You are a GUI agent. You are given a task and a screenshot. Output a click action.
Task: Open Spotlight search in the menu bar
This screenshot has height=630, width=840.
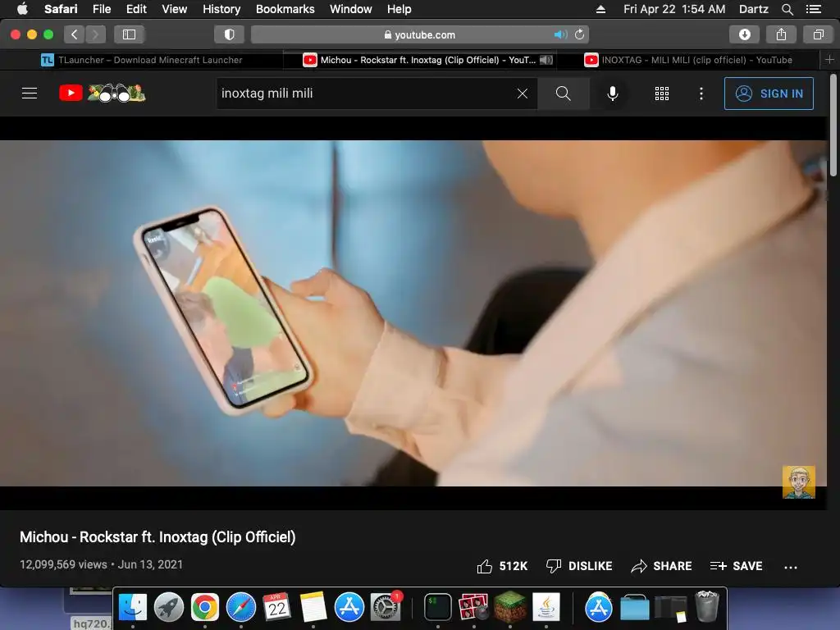787,9
